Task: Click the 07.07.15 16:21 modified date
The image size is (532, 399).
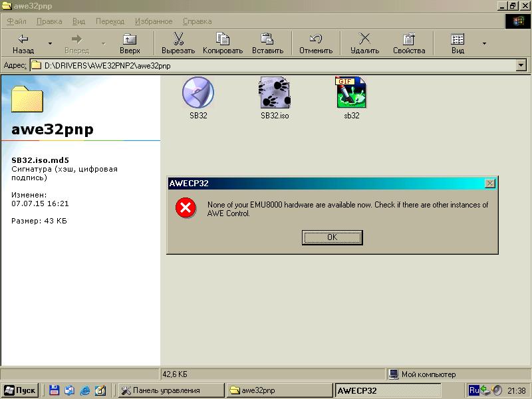Action: (40, 203)
